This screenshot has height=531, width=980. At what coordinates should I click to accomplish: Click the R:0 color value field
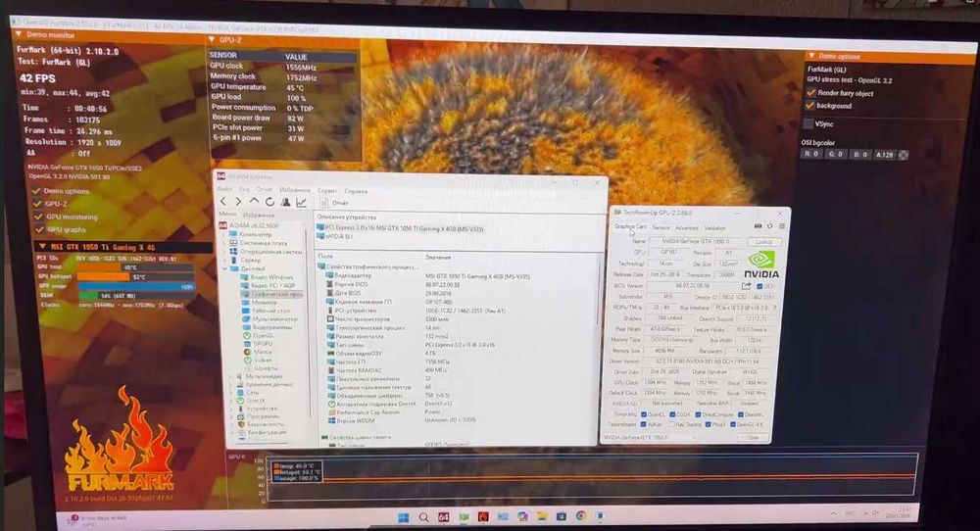pyautogui.click(x=811, y=154)
